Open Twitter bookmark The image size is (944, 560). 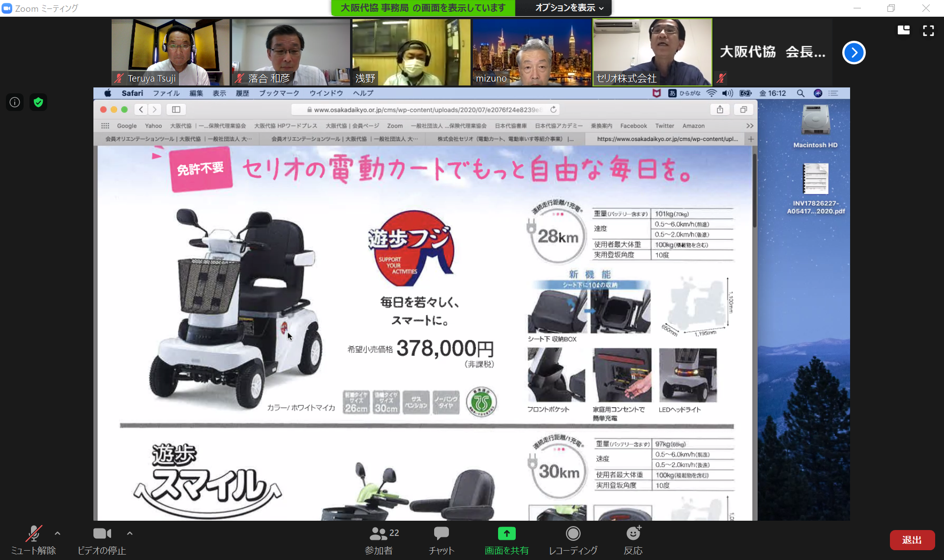click(x=665, y=126)
